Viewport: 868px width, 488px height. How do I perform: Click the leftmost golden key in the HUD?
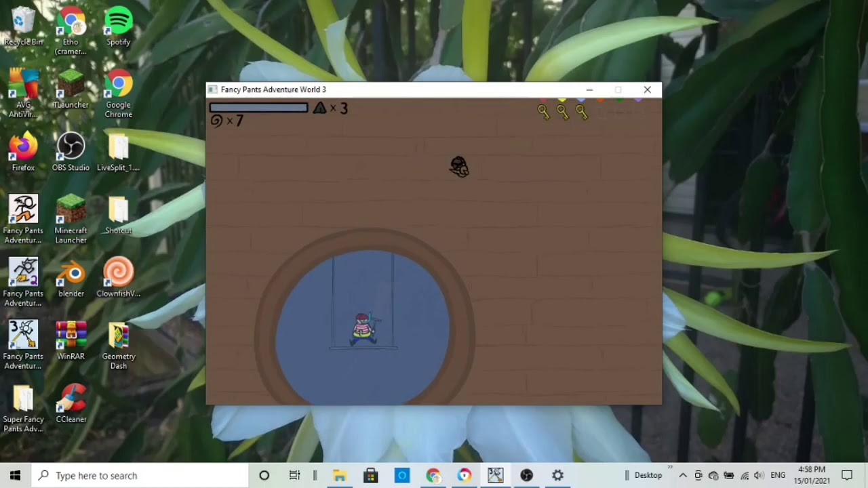coord(543,113)
